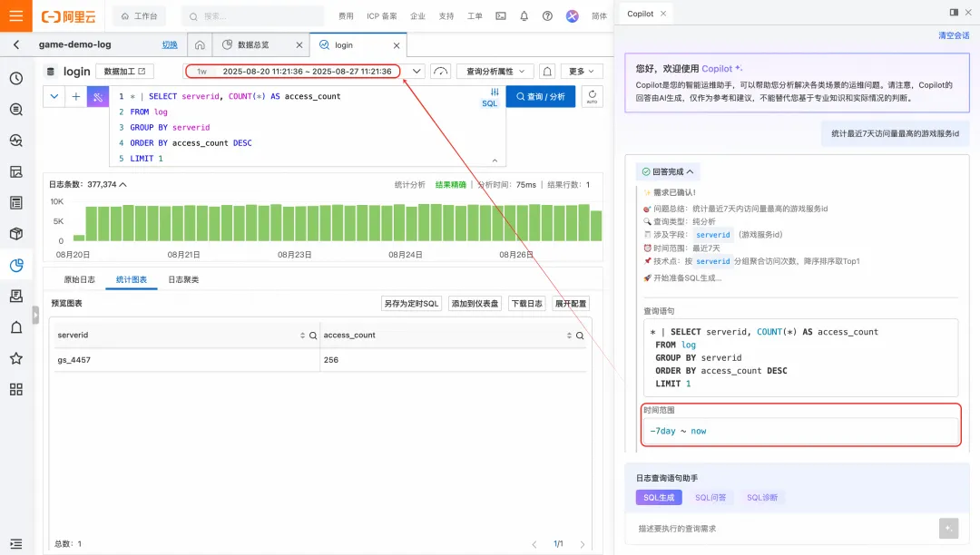The width and height of the screenshot is (980, 555).
Task: Focus the top search box
Action: 252,16
